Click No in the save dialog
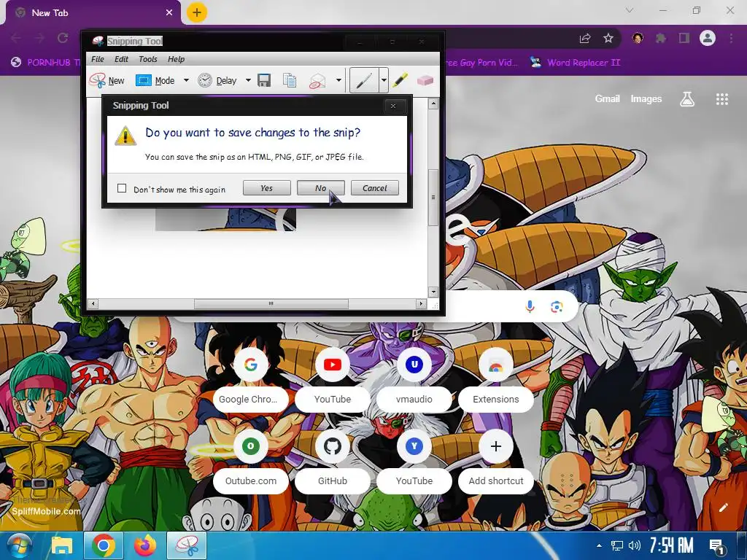Screen dimensions: 747x560 [x=321, y=188]
